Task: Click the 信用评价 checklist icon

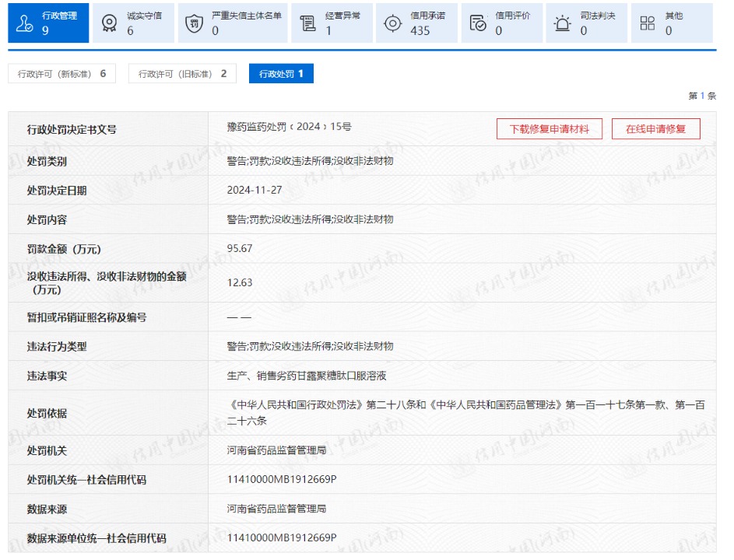Action: (x=477, y=23)
